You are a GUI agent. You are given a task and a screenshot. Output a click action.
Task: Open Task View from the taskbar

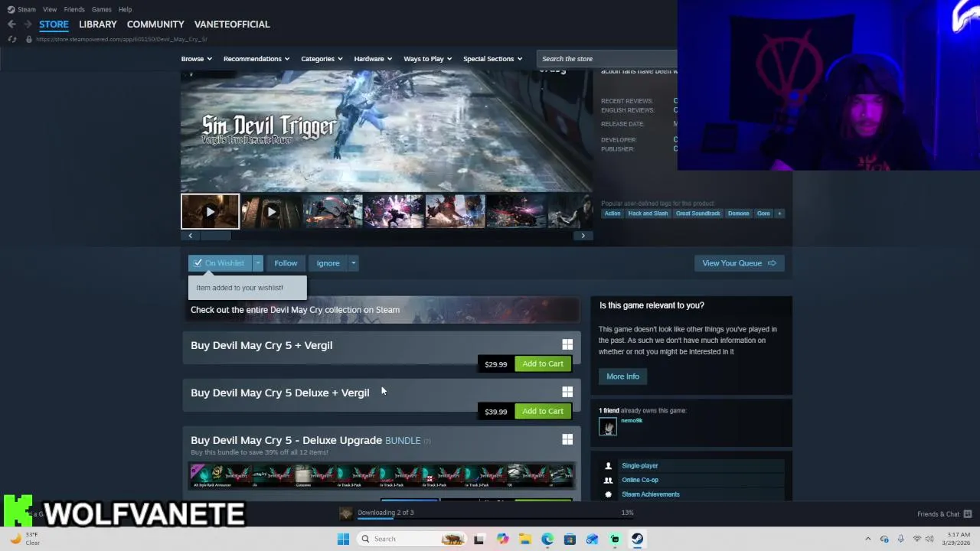(479, 539)
